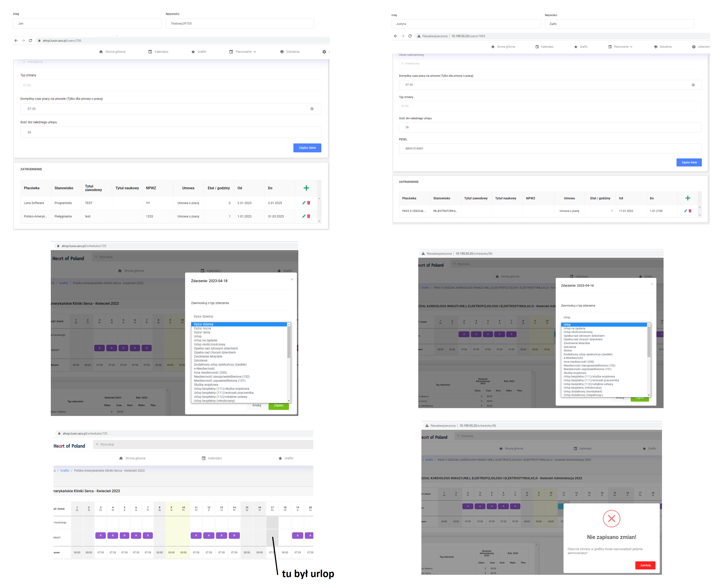This screenshot has width=726, height=588.
Task: Click the green plus icon in the right employment table
Action: click(x=687, y=198)
